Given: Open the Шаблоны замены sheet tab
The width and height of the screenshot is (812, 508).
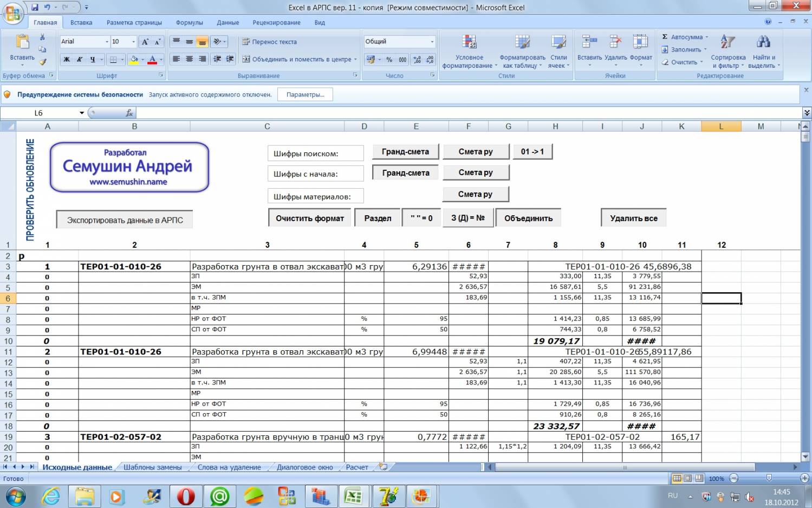Looking at the screenshot, I should pyautogui.click(x=152, y=467).
